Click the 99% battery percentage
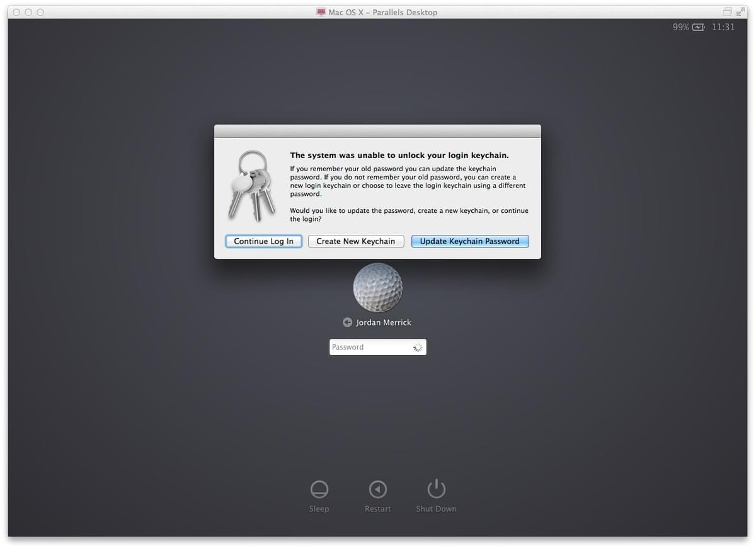Image resolution: width=756 pixels, height=549 pixels. (x=681, y=27)
